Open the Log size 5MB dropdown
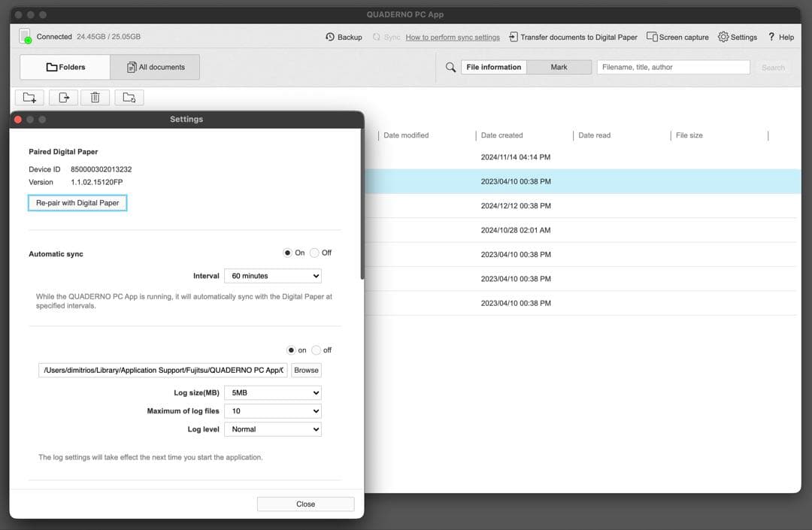This screenshot has width=812, height=530. tap(273, 393)
